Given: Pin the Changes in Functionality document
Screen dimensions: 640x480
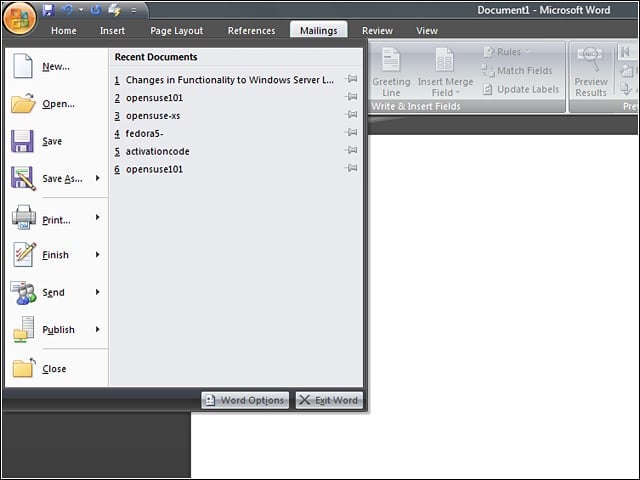Looking at the screenshot, I should click(x=351, y=79).
